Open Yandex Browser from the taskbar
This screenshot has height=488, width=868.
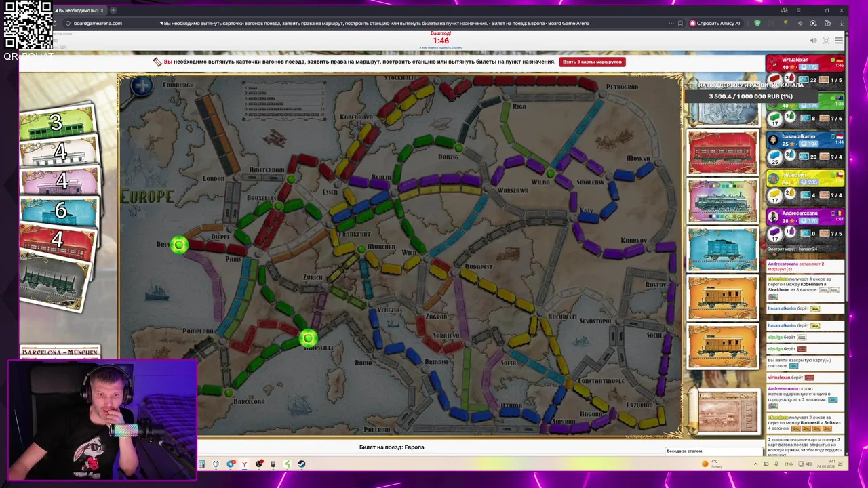pyautogui.click(x=244, y=464)
